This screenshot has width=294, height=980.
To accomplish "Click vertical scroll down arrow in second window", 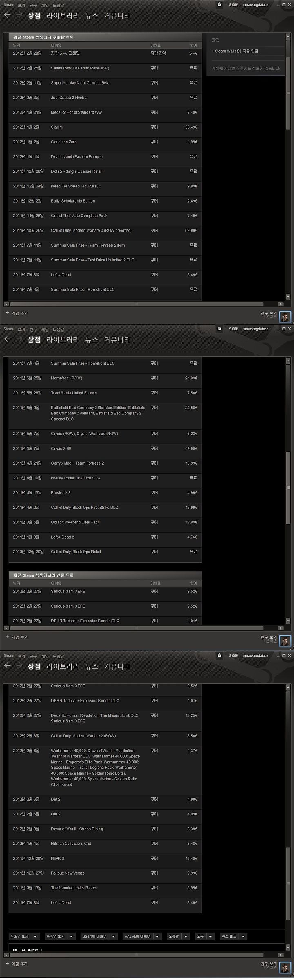I will coord(288,621).
